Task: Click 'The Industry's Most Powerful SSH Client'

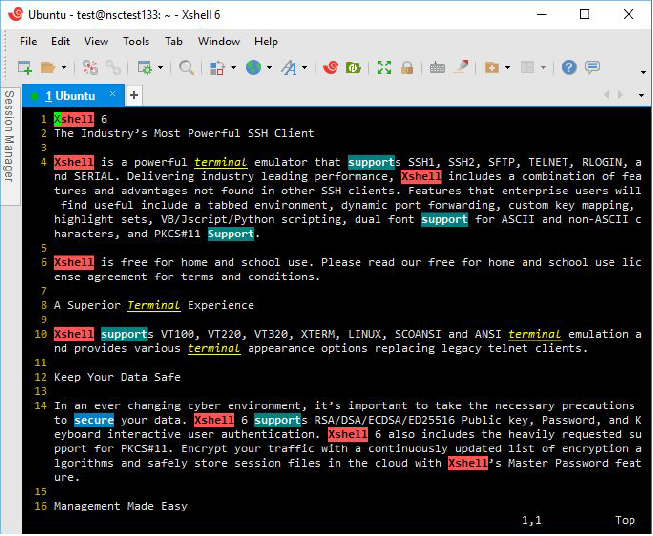Action: click(x=184, y=133)
